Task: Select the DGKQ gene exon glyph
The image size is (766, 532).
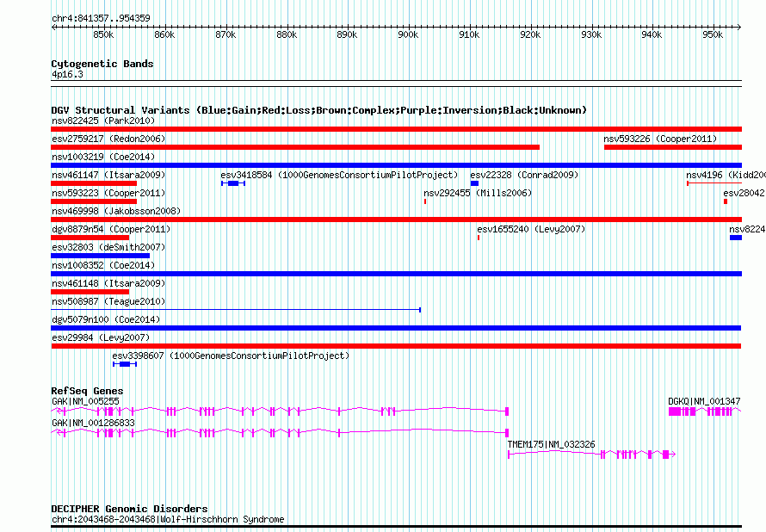Action: tap(704, 411)
